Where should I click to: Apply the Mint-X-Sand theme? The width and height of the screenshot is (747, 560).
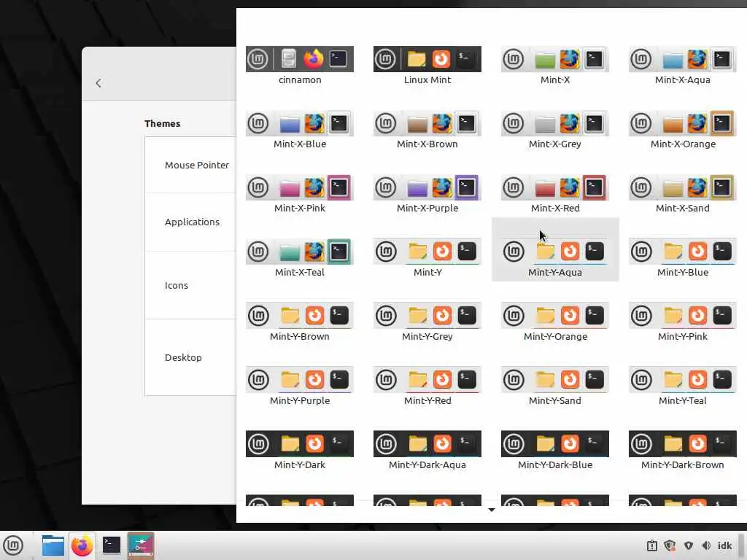pos(683,194)
